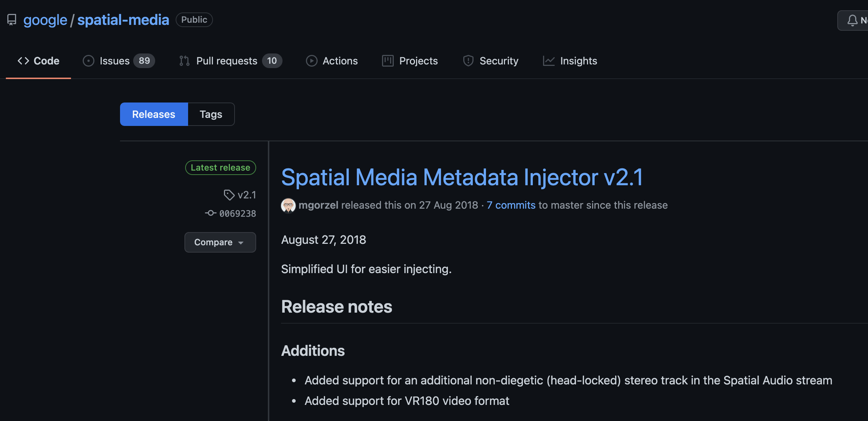
Task: View the 7 commits since release
Action: tap(511, 205)
